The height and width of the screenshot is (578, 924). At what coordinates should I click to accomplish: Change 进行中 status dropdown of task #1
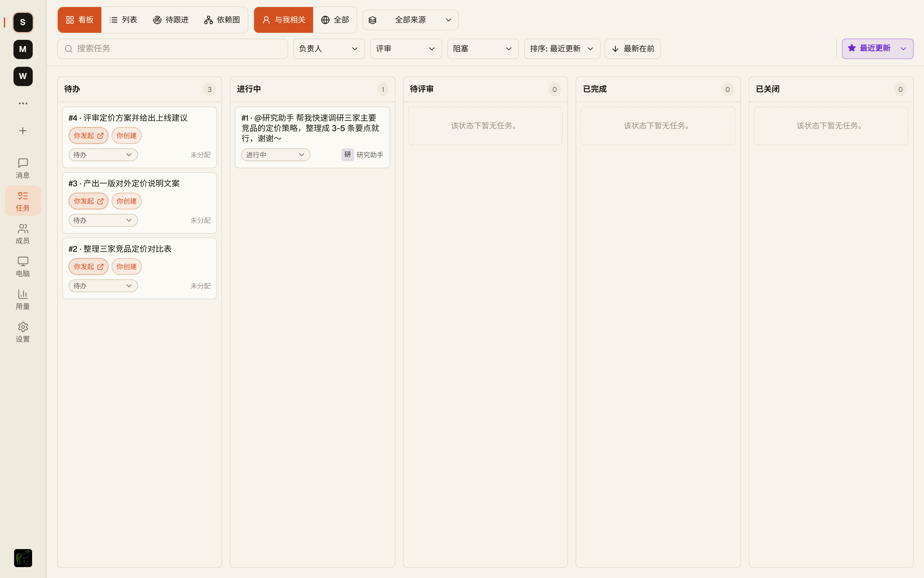(276, 155)
